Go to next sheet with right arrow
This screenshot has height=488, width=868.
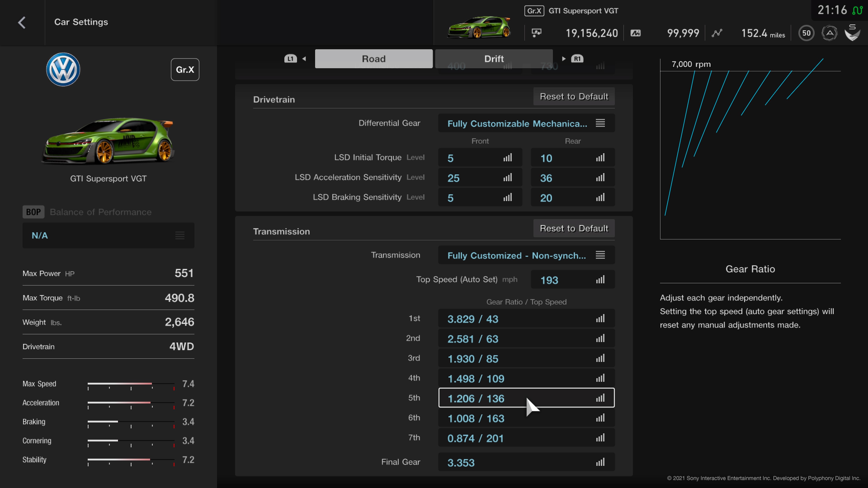pos(564,59)
